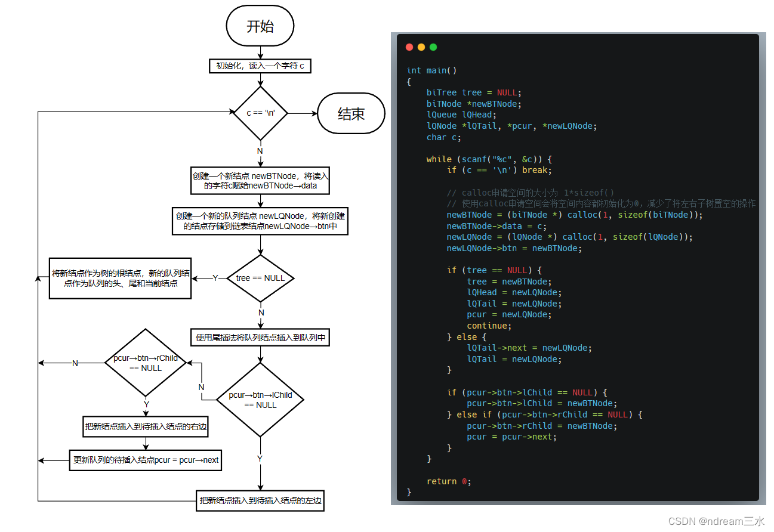This screenshot has height=532, width=774.
Task: Click the 'int main()' code line
Action: pos(432,70)
